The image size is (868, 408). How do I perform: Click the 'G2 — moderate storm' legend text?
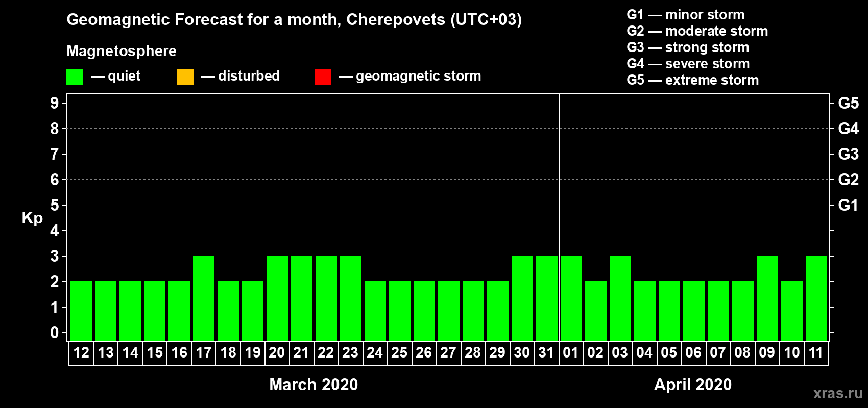click(697, 31)
